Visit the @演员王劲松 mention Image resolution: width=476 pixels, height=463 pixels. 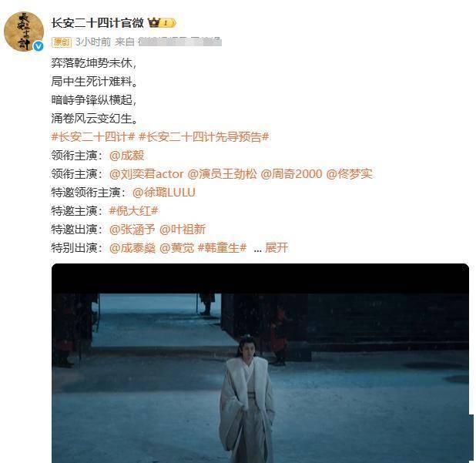click(x=223, y=174)
